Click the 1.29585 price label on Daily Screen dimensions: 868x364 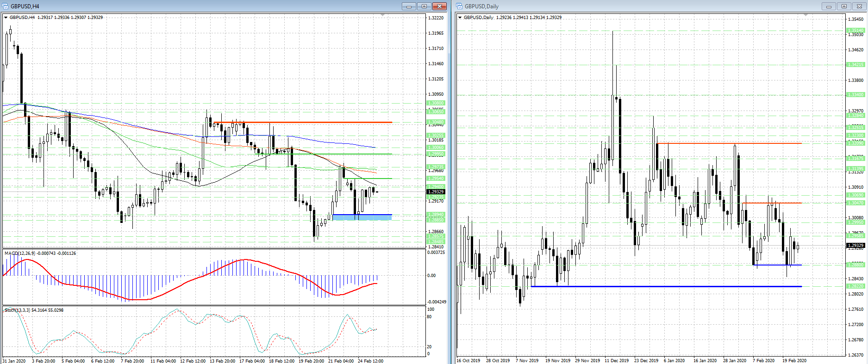(x=856, y=236)
